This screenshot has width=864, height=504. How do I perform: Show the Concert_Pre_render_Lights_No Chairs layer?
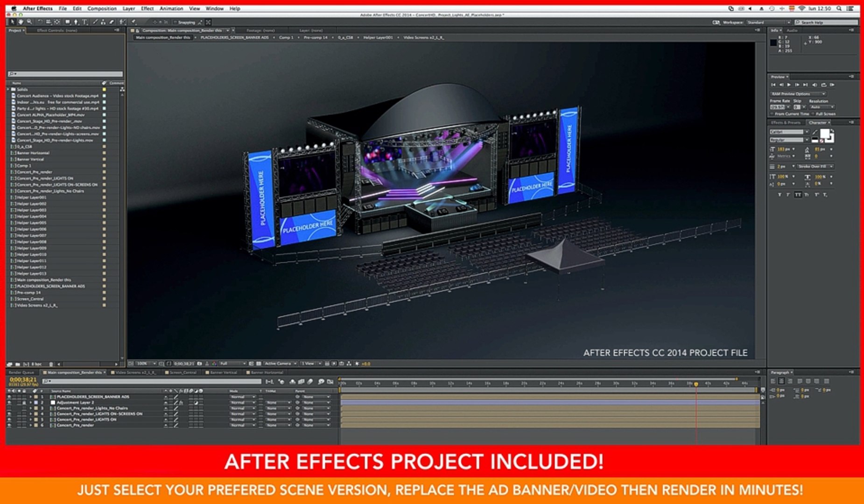9,408
